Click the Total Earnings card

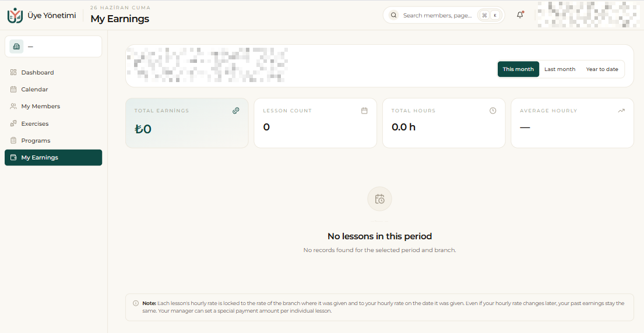pos(187,123)
